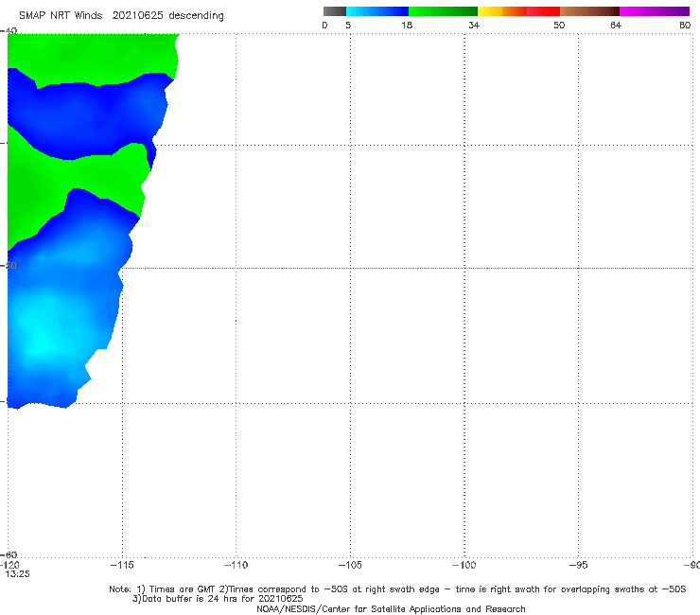Click the cyan-blue 5-18 color bar segment
700x615 pixels.
pyautogui.click(x=377, y=11)
